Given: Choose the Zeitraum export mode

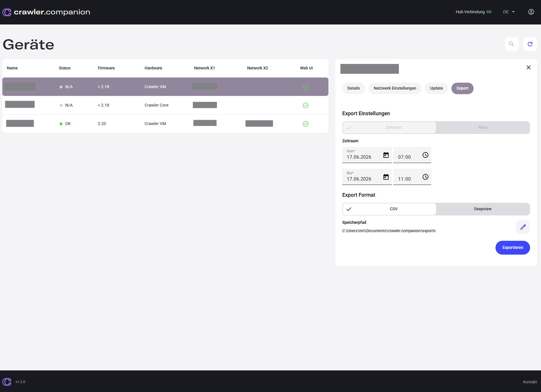Looking at the screenshot, I should [389, 127].
